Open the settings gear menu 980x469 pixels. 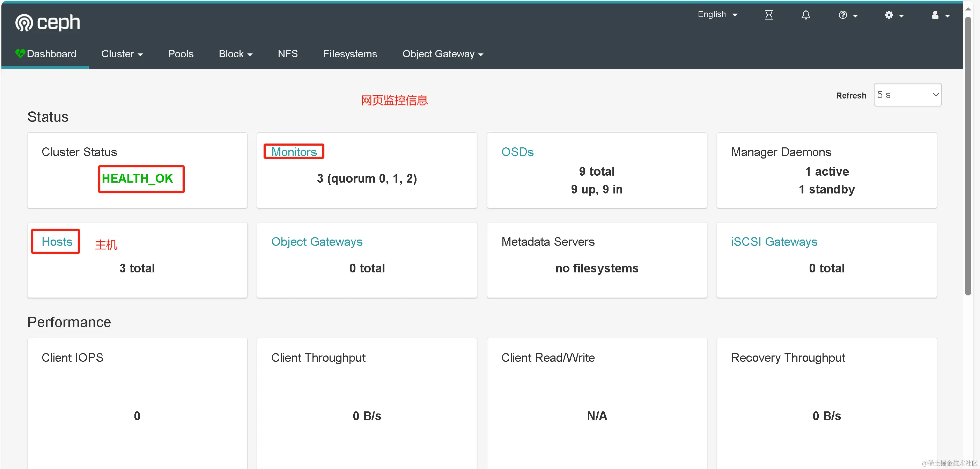pos(893,15)
